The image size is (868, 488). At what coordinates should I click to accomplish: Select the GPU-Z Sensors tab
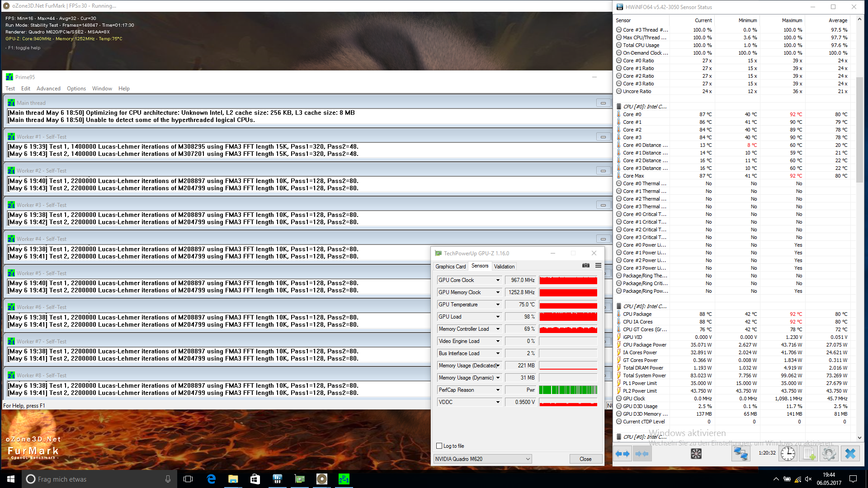click(480, 266)
